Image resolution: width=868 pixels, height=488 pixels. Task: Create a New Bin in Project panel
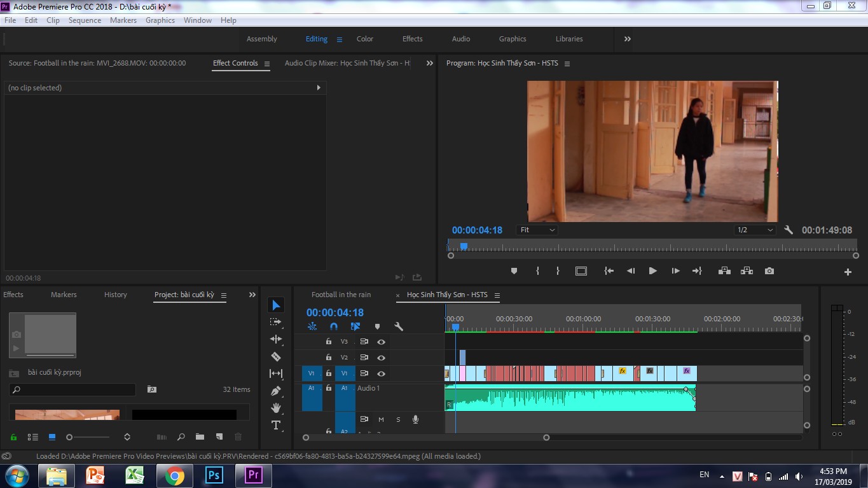click(200, 437)
